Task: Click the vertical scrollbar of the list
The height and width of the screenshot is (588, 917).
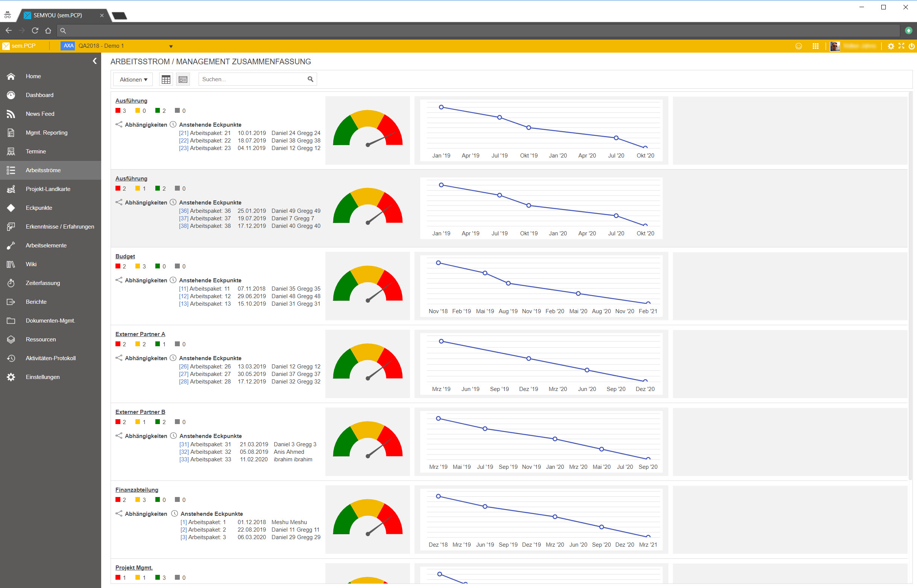Action: [x=910, y=286]
